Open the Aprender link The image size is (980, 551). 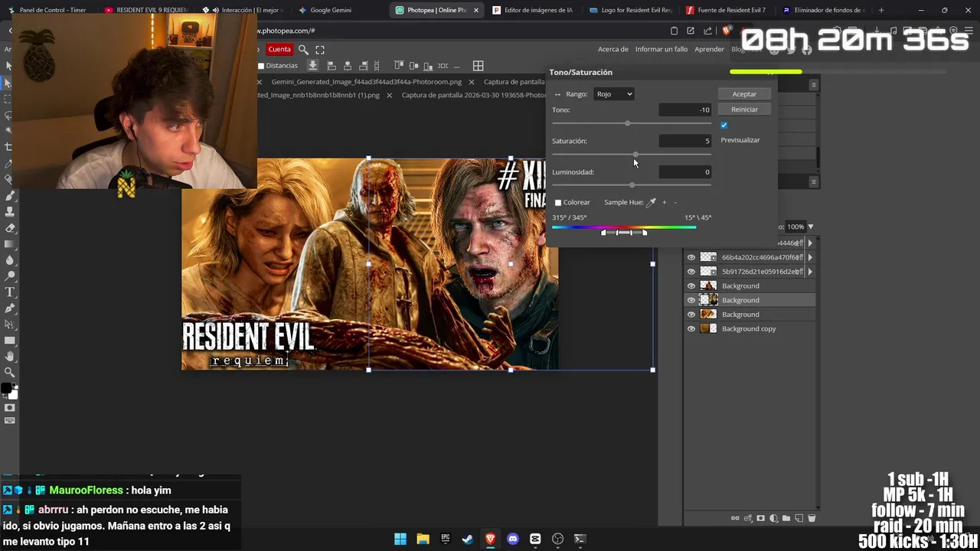(x=709, y=49)
